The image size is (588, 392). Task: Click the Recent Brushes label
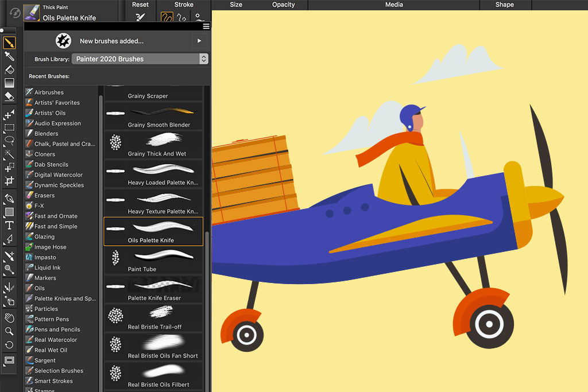coord(49,76)
